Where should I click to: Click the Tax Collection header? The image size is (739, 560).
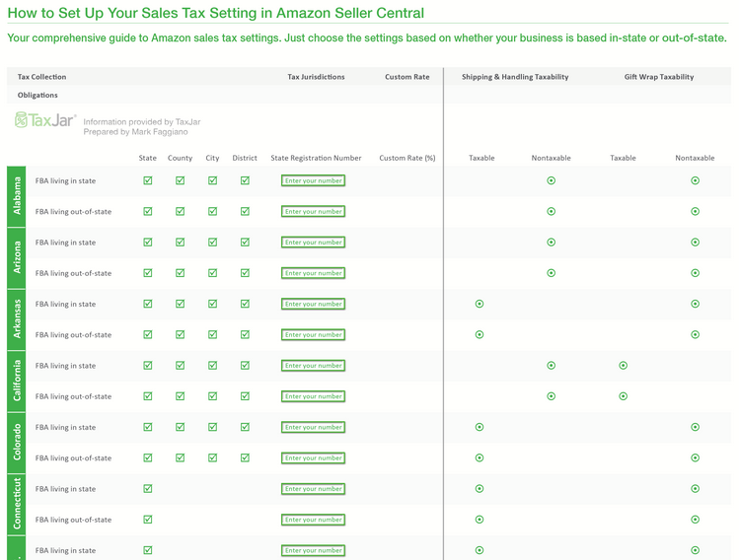point(42,77)
